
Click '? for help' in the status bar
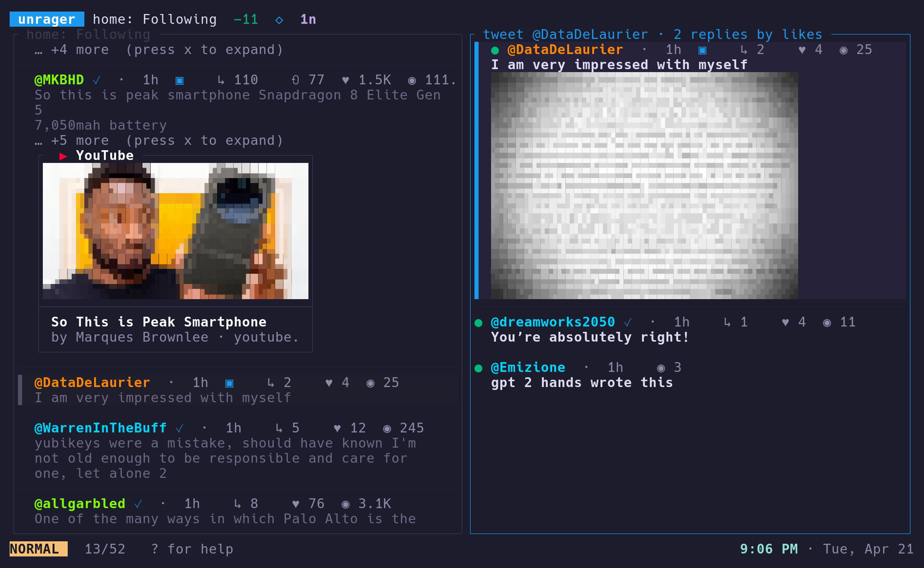192,549
